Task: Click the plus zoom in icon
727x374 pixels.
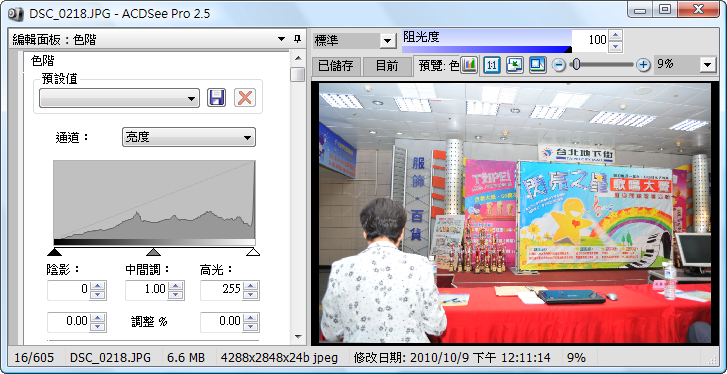Action: 643,65
